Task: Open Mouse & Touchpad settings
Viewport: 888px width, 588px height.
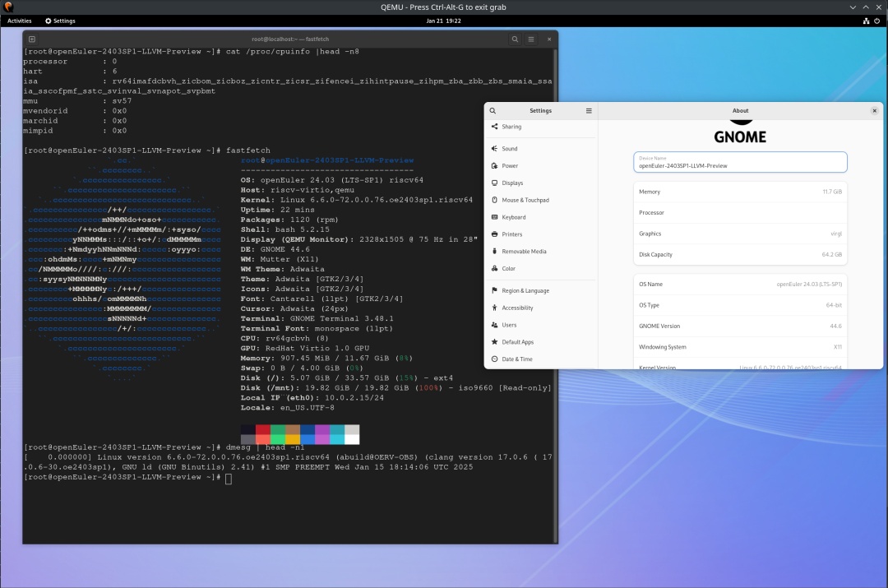Action: pos(525,201)
